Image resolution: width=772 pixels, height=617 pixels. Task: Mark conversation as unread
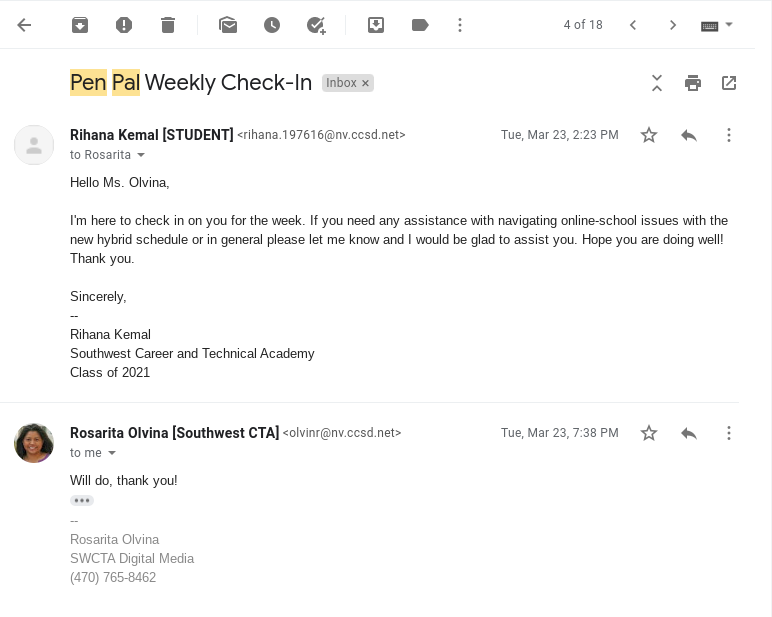(228, 25)
